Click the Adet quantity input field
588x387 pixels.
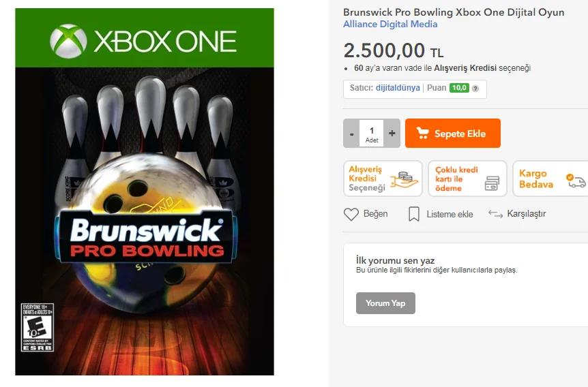[372, 134]
